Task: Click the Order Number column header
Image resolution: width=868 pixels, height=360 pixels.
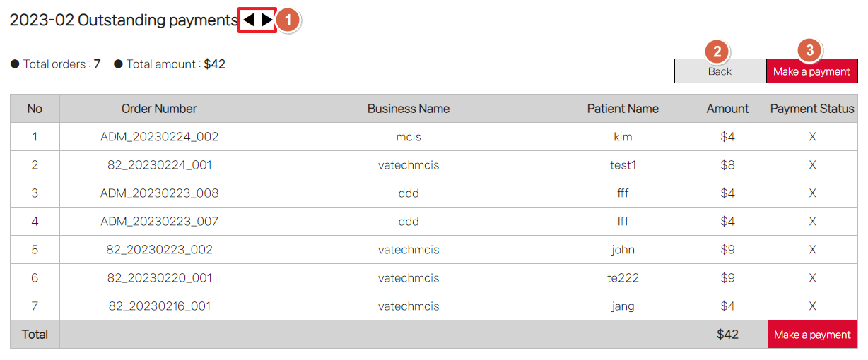Action: [x=159, y=109]
